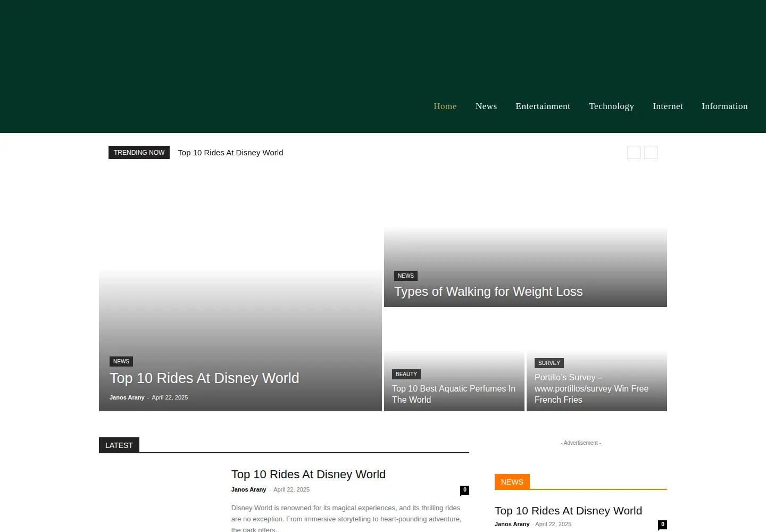Click the SURVEY category tag

click(x=549, y=363)
